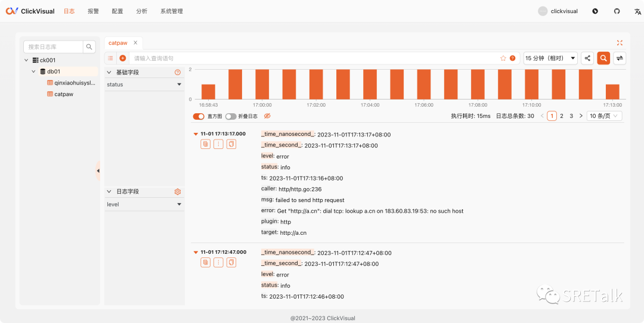Click the log library search magnifier button
This screenshot has height=323, width=644.
tap(89, 47)
